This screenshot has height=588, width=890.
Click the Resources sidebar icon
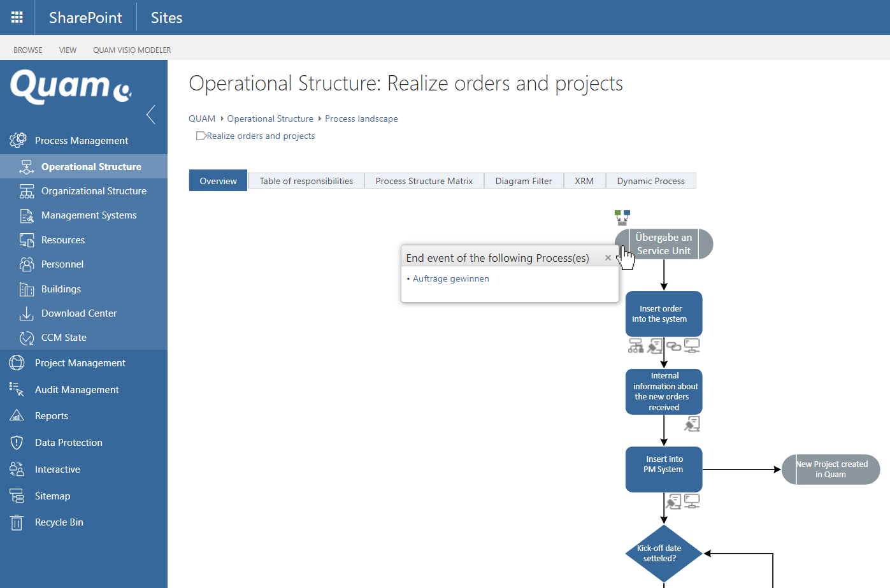point(27,240)
